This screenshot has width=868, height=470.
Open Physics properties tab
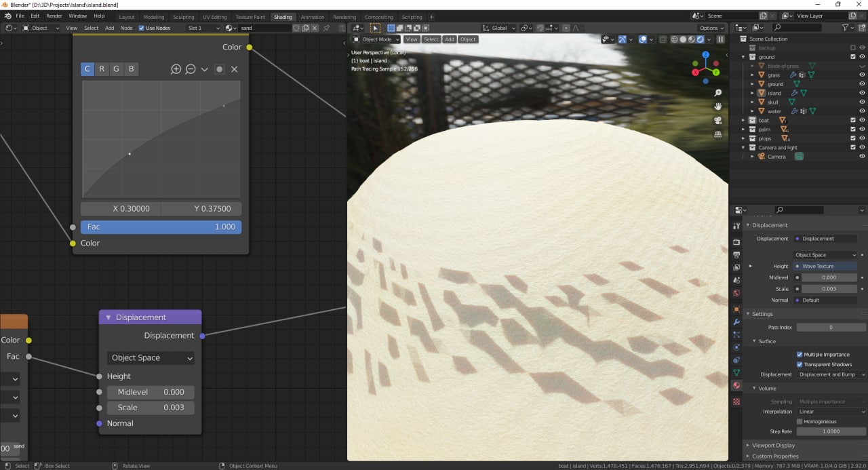click(736, 347)
